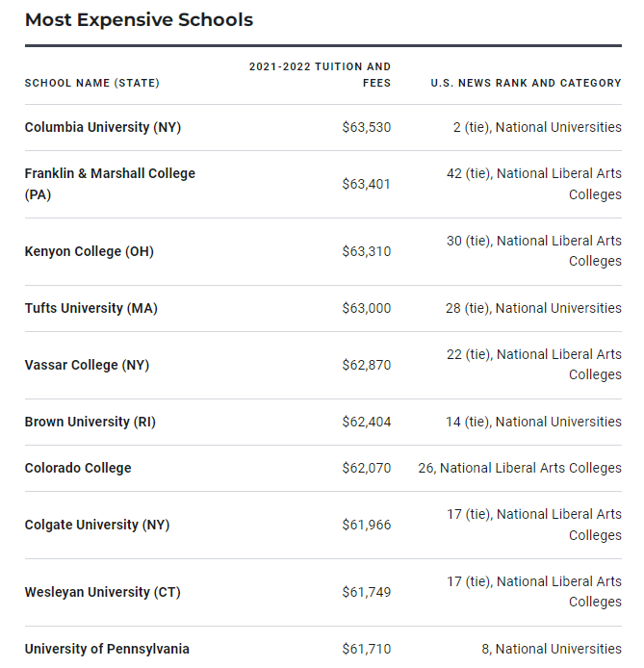The height and width of the screenshot is (668, 644).
Task: Click the '26, National Liberal Arts Colleges' rank
Action: pos(520,468)
